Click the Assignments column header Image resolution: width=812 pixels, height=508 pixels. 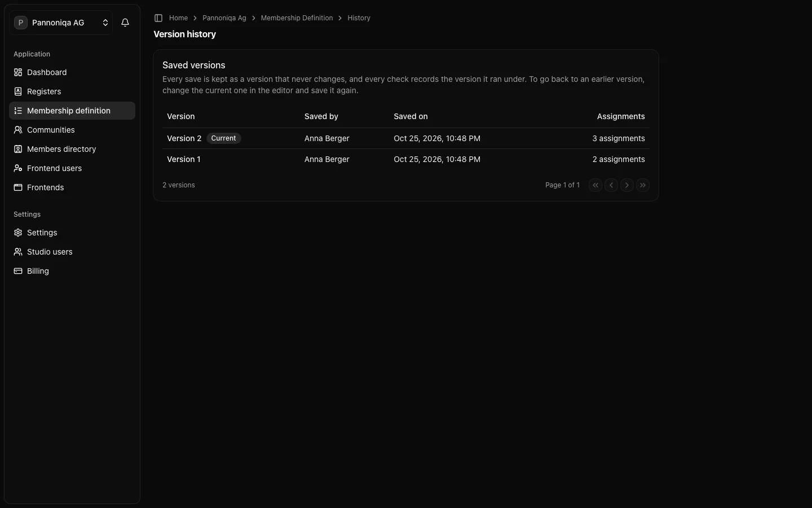(x=621, y=116)
